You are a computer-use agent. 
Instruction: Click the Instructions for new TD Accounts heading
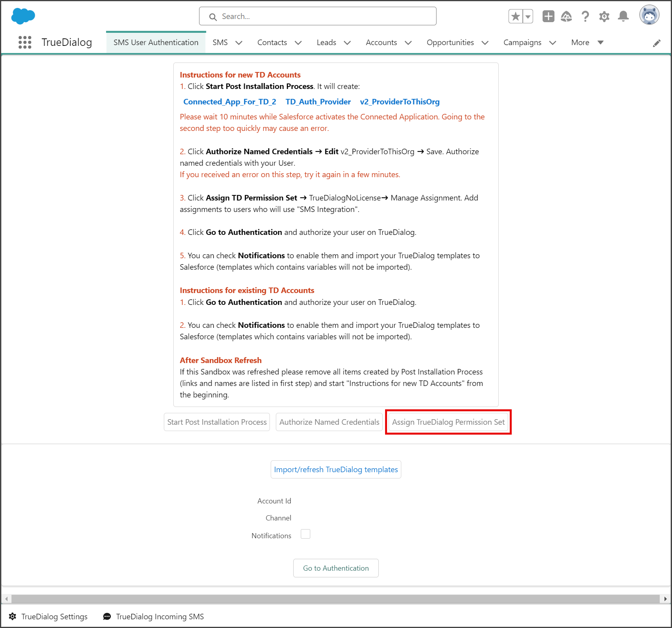point(240,75)
